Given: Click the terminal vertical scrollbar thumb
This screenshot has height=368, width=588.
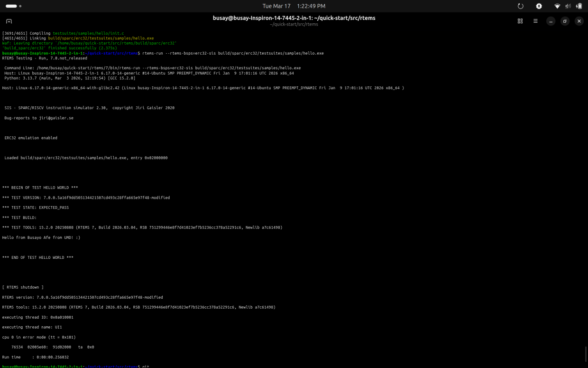Looking at the screenshot, I should coord(586,354).
